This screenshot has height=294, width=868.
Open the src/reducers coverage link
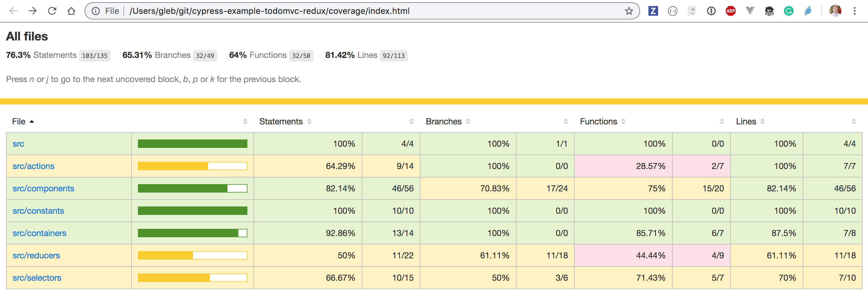36,256
